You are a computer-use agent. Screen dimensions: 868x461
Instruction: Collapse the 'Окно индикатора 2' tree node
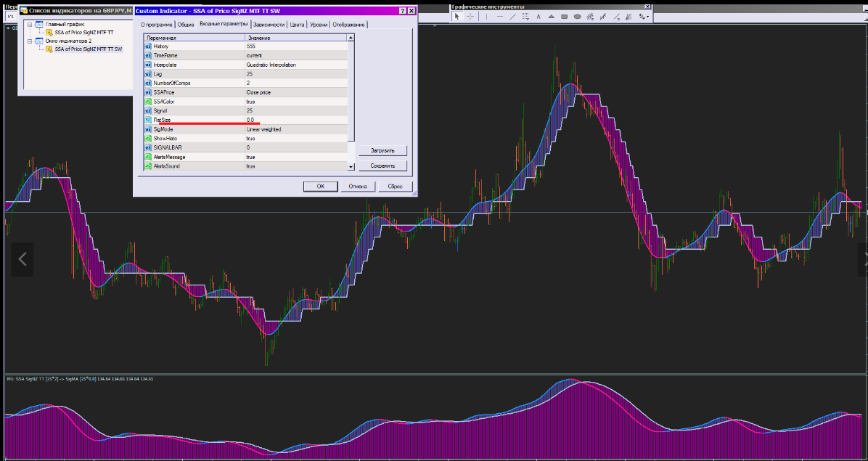29,41
